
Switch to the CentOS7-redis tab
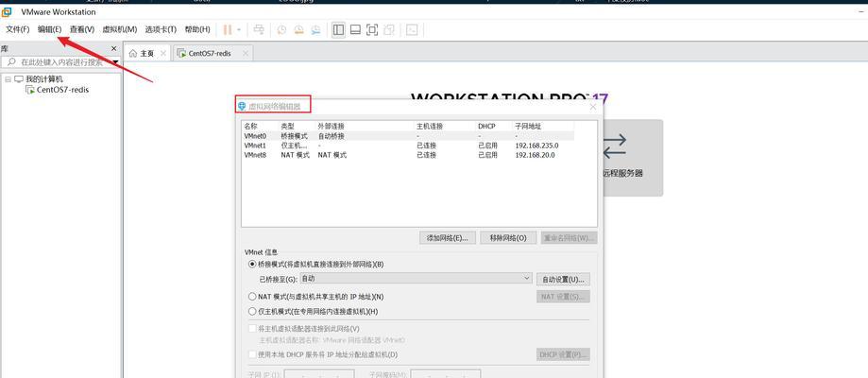point(212,53)
